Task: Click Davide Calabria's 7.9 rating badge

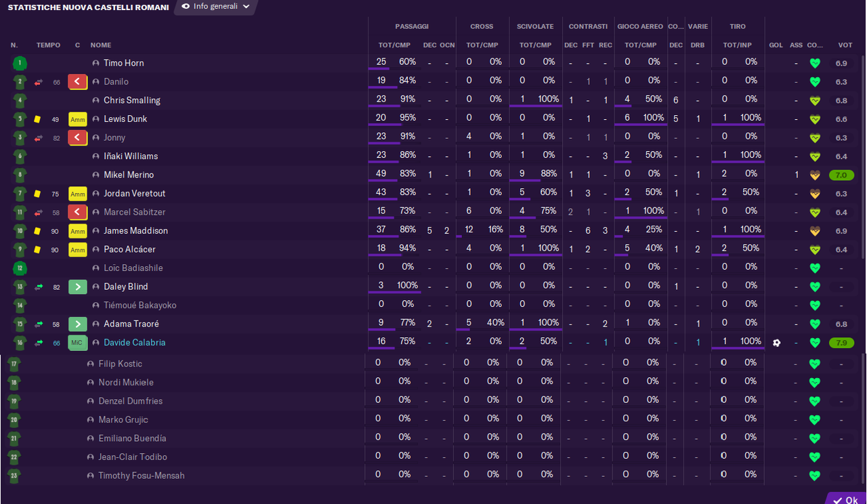Action: click(x=841, y=343)
